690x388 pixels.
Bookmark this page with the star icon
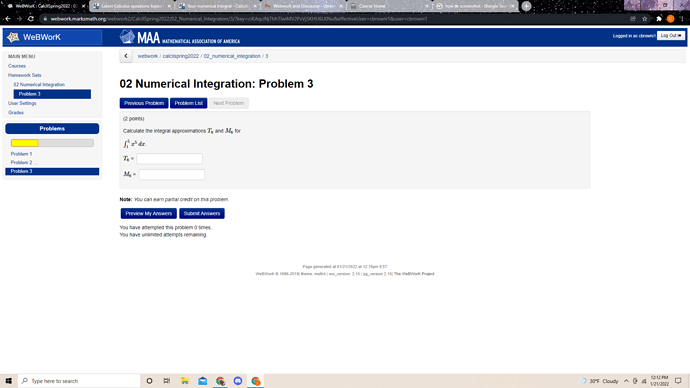coord(645,18)
